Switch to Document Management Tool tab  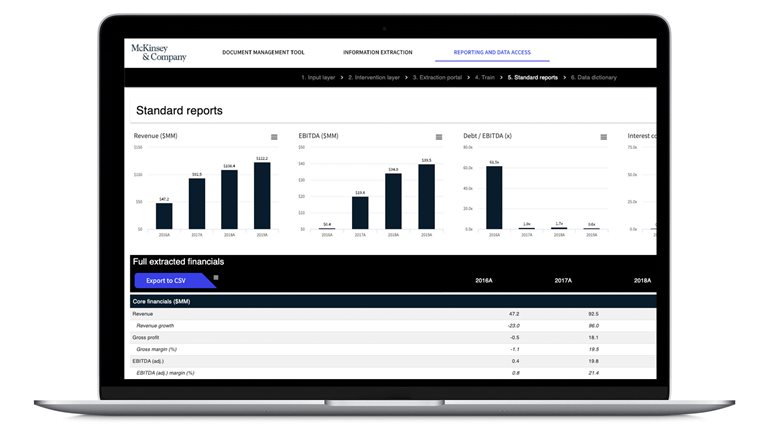coord(263,52)
